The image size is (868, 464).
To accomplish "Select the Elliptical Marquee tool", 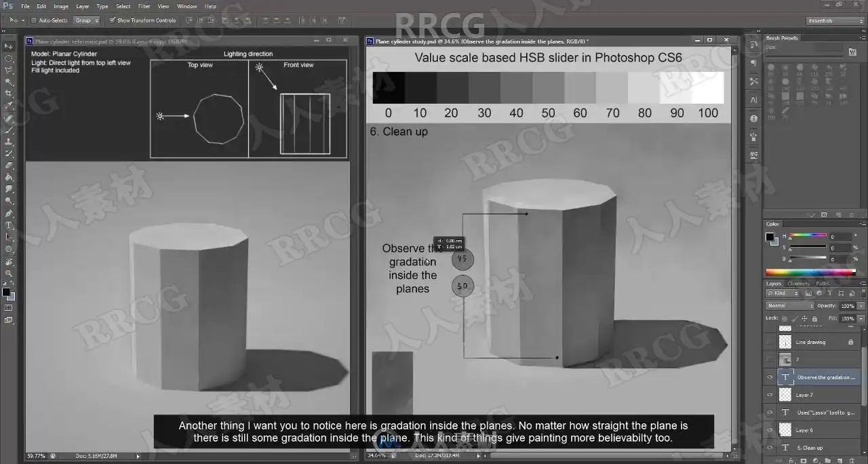I will pyautogui.click(x=9, y=58).
